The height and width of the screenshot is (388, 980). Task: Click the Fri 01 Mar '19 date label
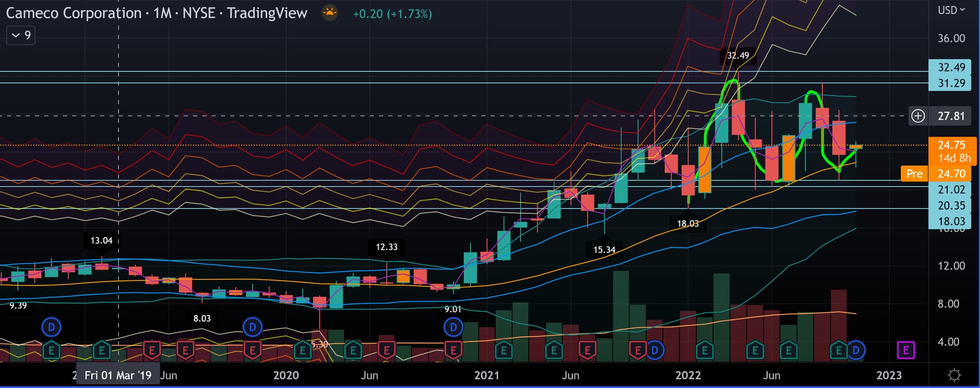(118, 376)
